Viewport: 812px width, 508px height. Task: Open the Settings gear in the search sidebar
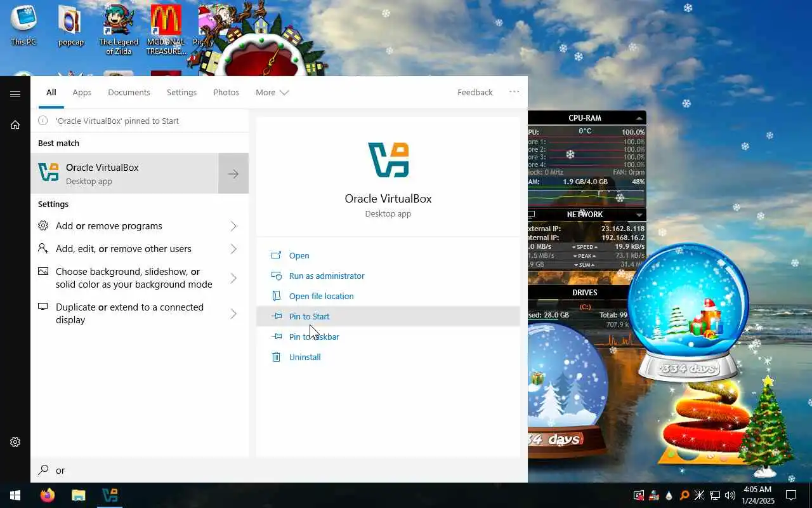click(15, 442)
